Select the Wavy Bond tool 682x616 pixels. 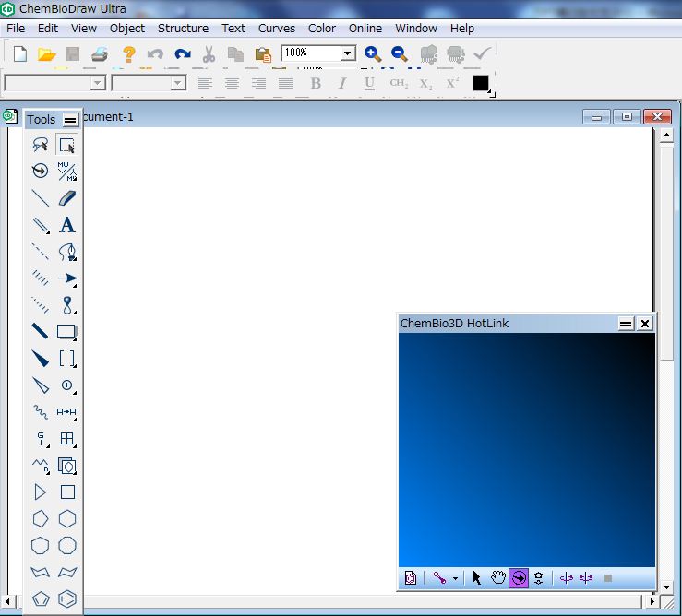pyautogui.click(x=41, y=411)
